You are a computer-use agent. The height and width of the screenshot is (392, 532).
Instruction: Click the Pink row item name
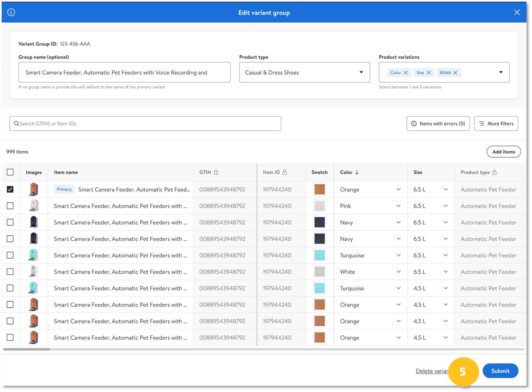coord(121,206)
